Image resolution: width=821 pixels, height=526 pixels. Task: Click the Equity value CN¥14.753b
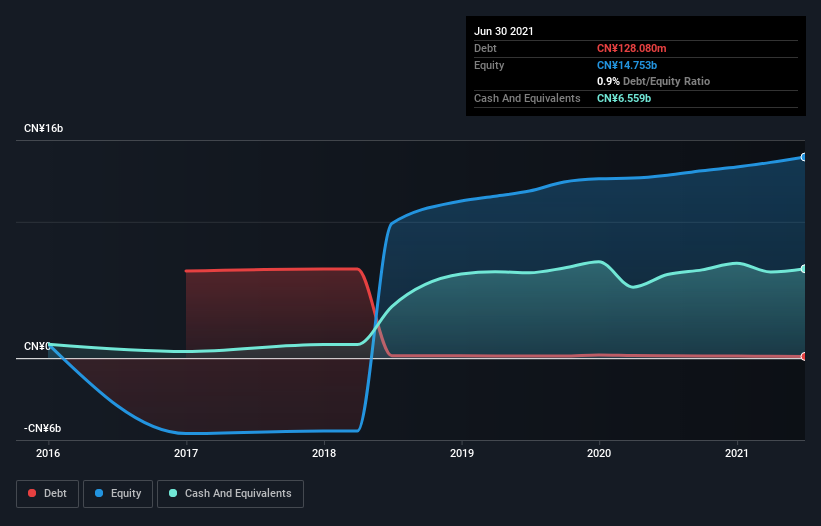[x=627, y=65]
